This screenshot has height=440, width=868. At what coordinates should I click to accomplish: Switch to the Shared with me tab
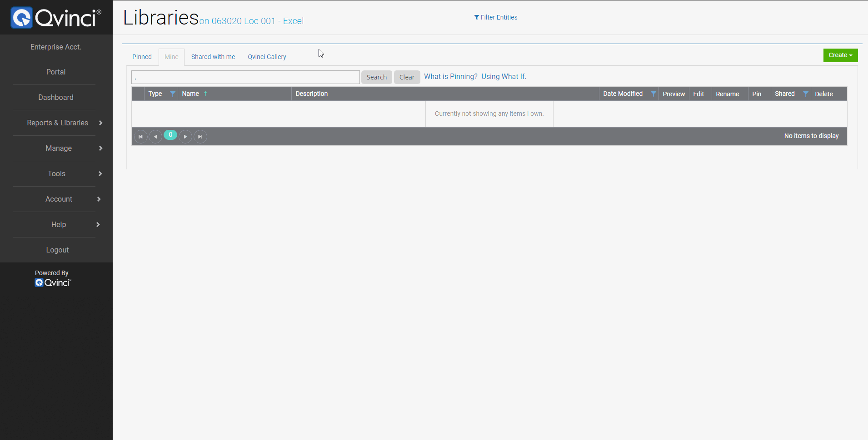pos(213,57)
